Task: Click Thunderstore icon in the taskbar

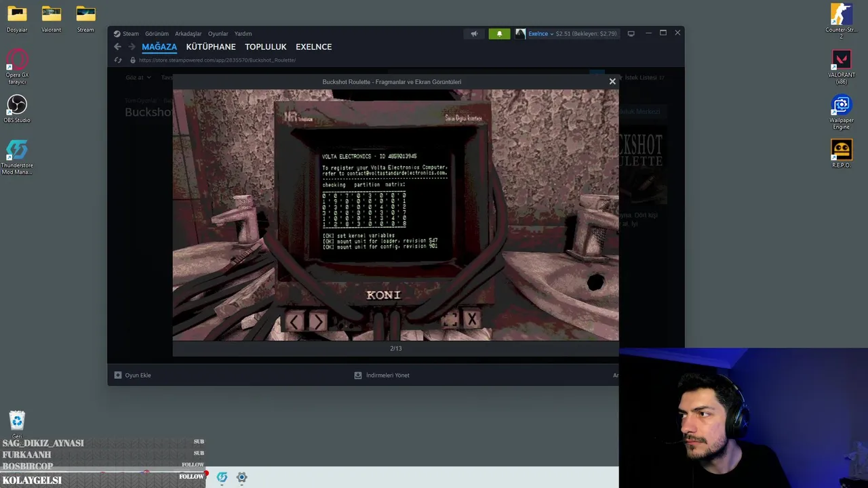Action: 222,477
